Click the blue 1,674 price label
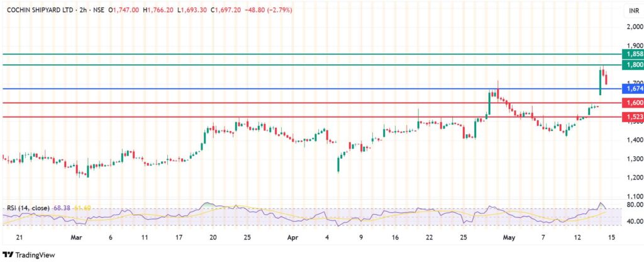 click(633, 89)
